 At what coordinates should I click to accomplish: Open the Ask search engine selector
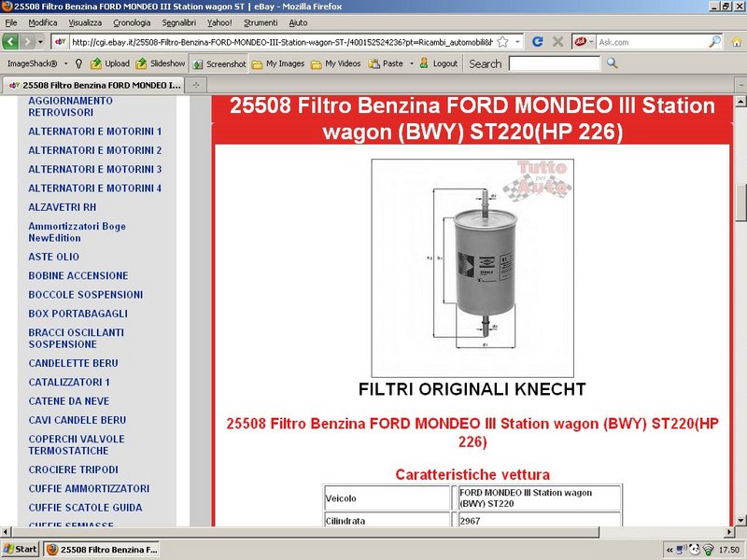[585, 42]
